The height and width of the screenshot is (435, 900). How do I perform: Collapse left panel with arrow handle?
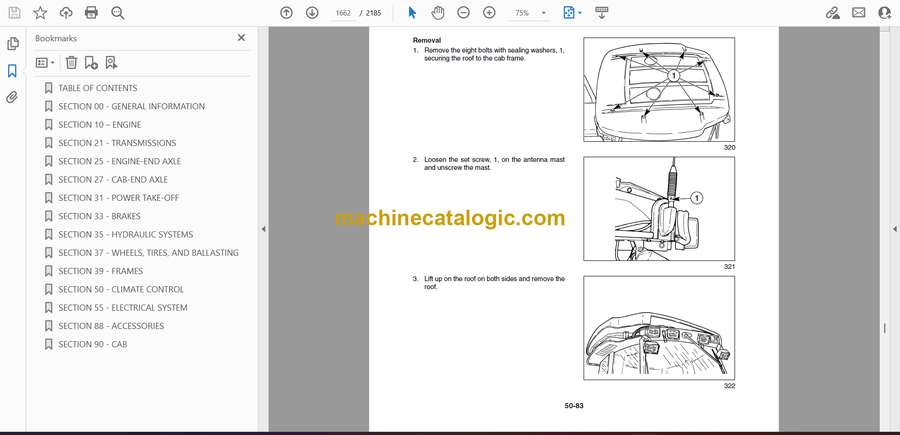[x=263, y=229]
